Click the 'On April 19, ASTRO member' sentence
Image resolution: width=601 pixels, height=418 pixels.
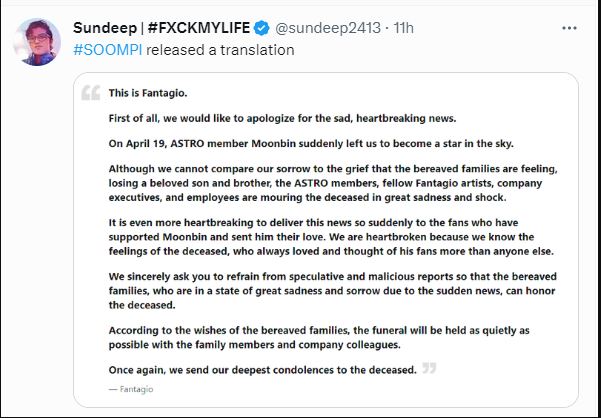[311, 144]
